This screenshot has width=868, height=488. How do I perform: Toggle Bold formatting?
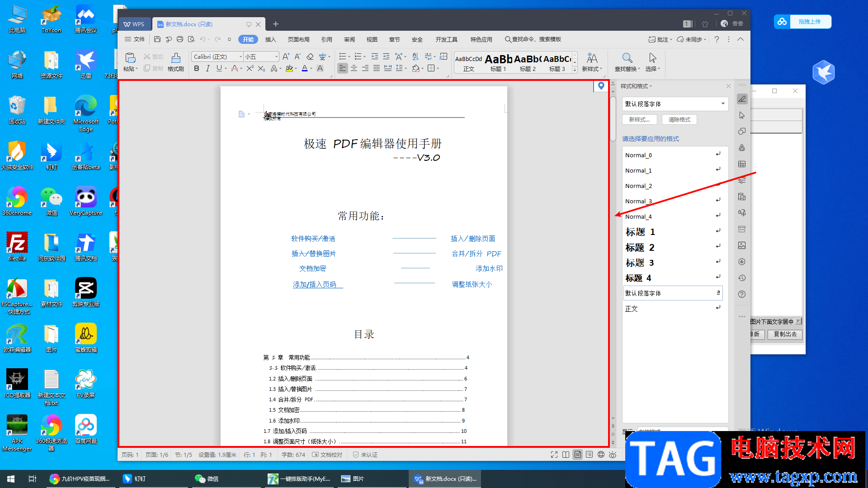196,68
